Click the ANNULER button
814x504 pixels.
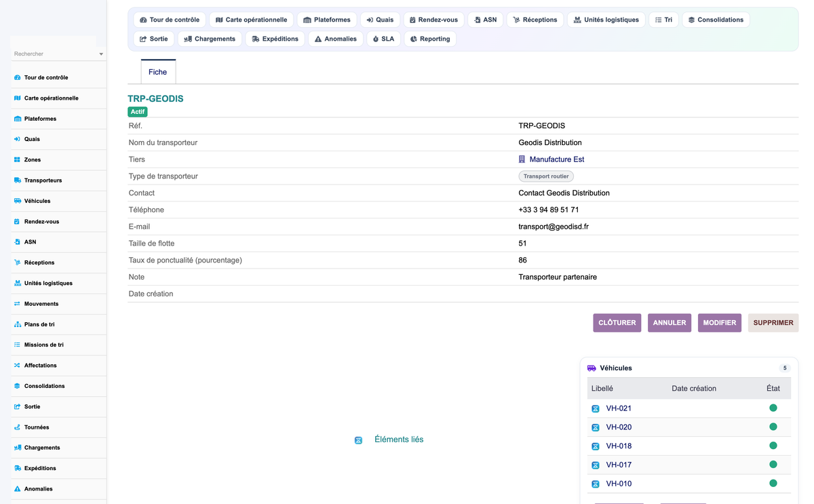(x=670, y=323)
